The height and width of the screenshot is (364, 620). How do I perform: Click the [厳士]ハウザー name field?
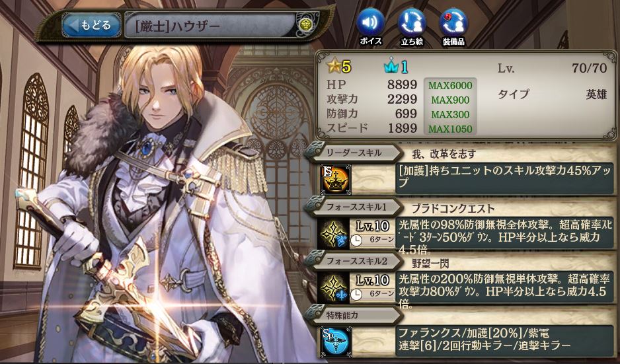click(x=210, y=26)
